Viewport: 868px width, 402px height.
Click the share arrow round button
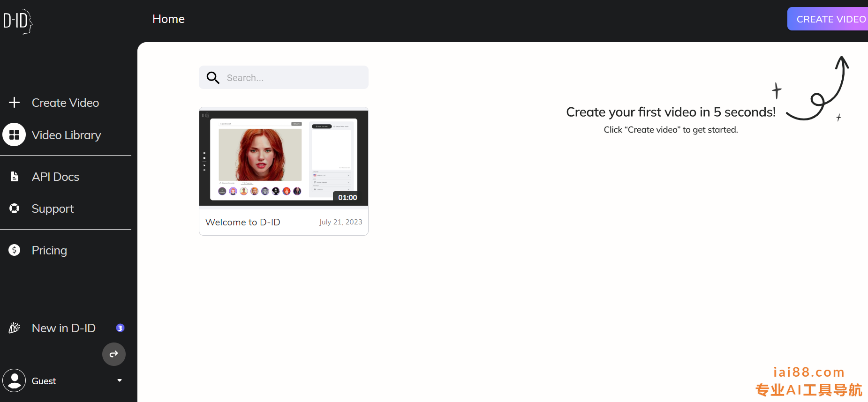(x=114, y=354)
